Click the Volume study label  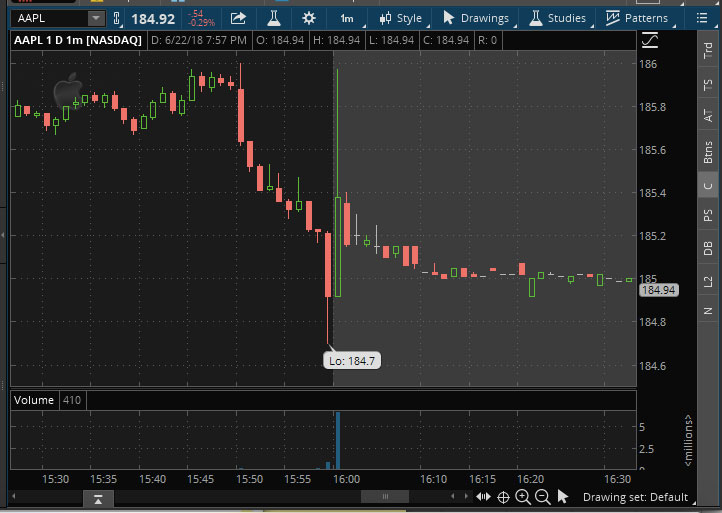pos(34,400)
